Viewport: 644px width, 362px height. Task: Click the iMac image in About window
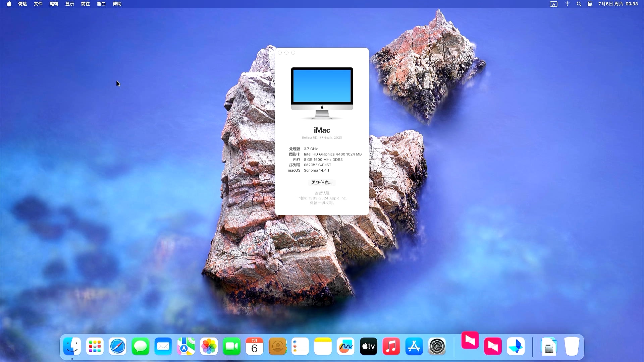(322, 93)
